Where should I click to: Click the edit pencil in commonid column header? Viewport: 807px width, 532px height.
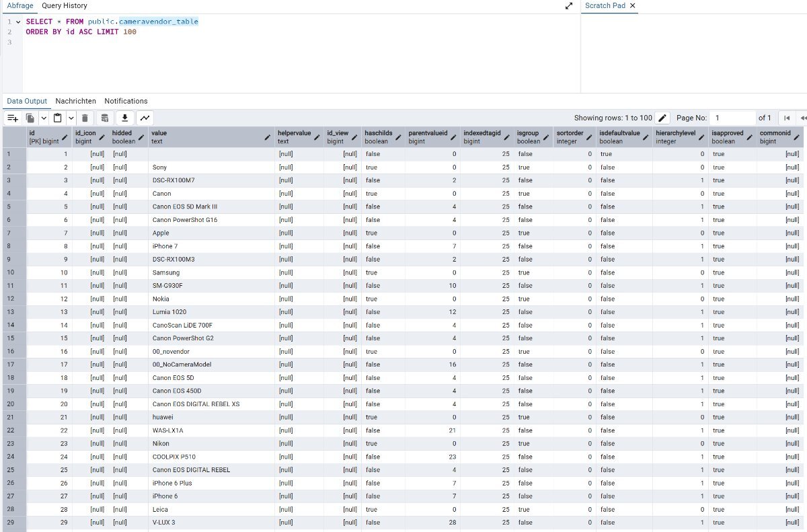click(x=797, y=137)
